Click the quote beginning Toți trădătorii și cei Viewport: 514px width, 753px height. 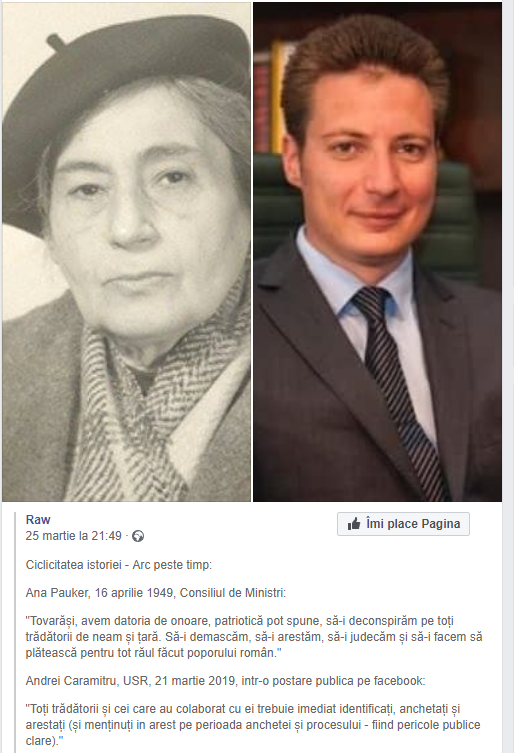253,725
